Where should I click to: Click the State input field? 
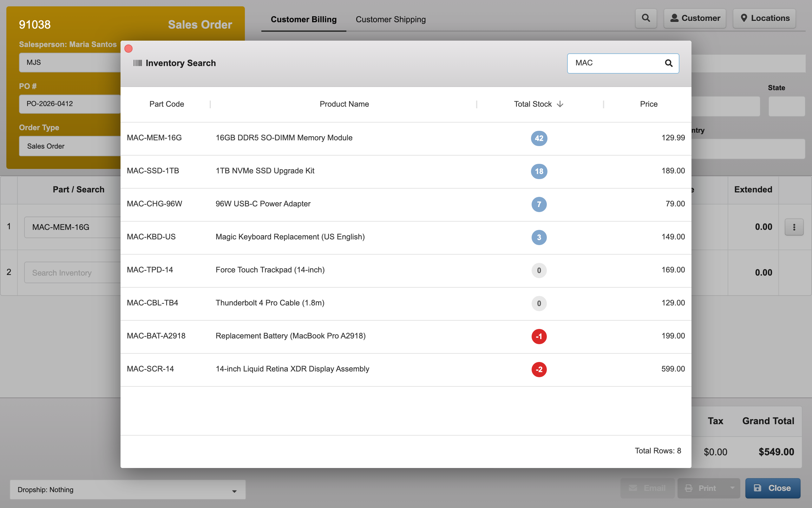click(x=787, y=106)
